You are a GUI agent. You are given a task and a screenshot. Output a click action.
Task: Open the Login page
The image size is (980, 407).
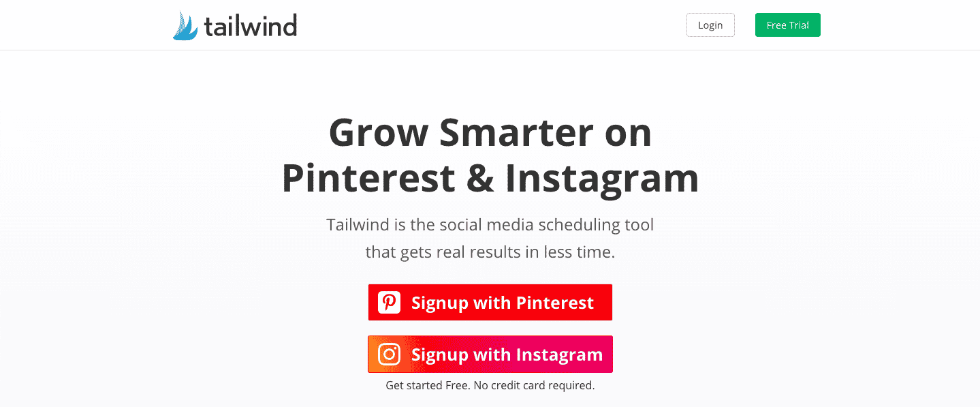pyautogui.click(x=710, y=25)
